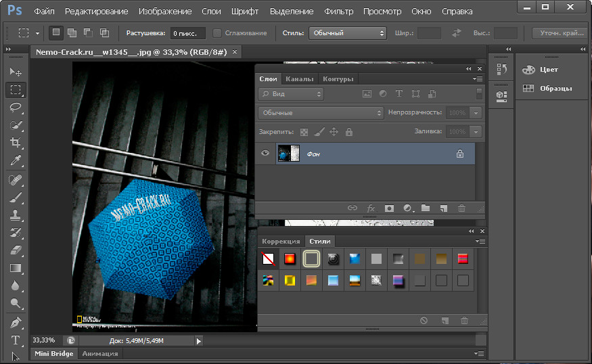Viewport: 592px width, 364px height.
Task: Hide the Фон layer with eye icon
Action: pyautogui.click(x=265, y=153)
